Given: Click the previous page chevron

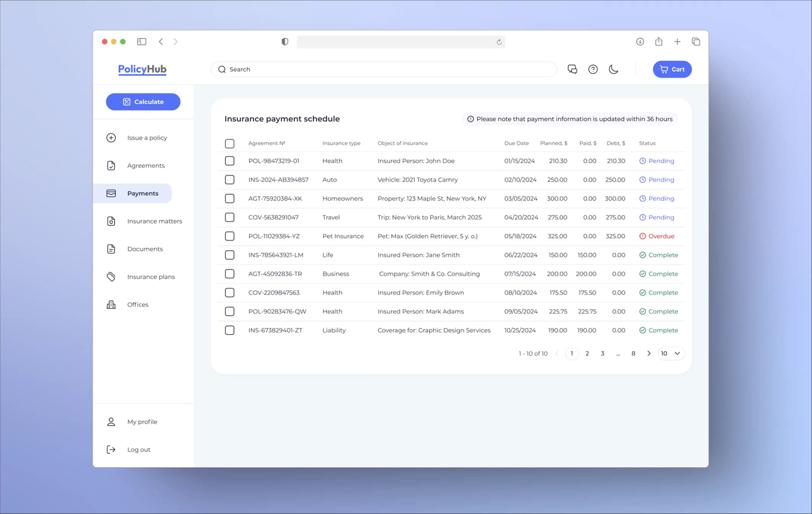Looking at the screenshot, I should (557, 353).
